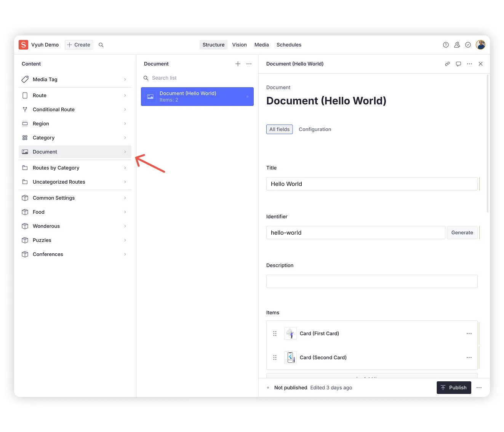
Task: Click the search magnifier icon in top bar
Action: point(101,45)
